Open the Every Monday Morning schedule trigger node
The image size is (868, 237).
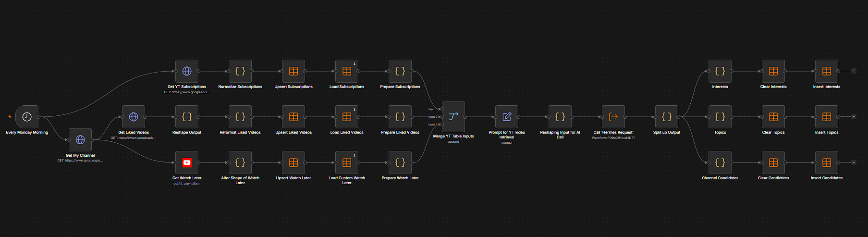[27, 117]
